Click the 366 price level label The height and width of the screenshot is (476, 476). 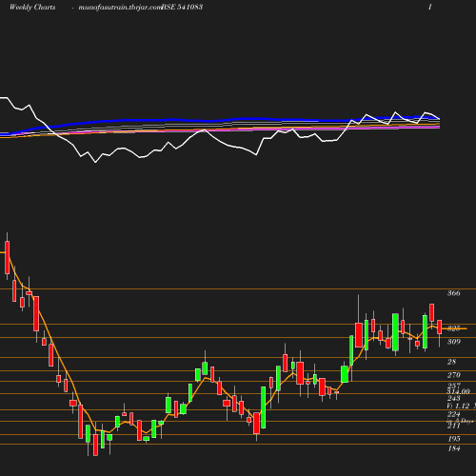[453, 293]
